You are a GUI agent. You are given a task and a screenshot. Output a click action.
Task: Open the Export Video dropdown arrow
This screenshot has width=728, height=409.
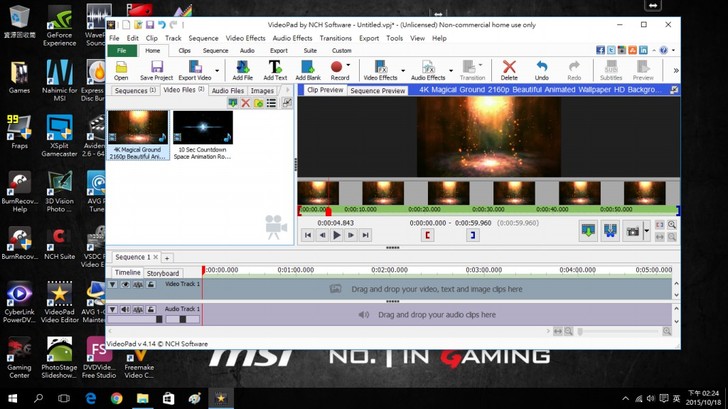[x=219, y=70]
